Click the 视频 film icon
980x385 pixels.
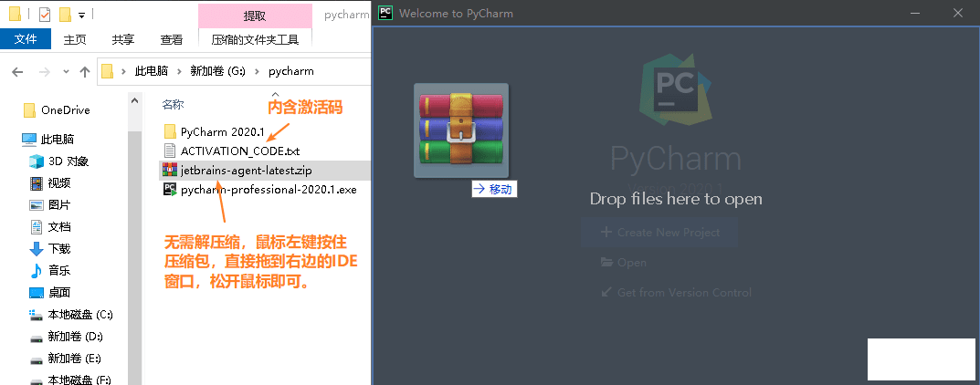(37, 182)
